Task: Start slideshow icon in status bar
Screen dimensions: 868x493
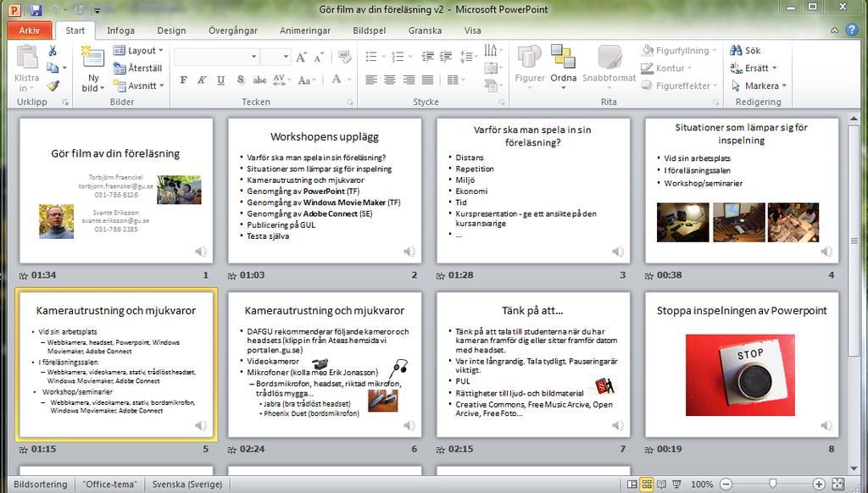Action: coord(676,485)
